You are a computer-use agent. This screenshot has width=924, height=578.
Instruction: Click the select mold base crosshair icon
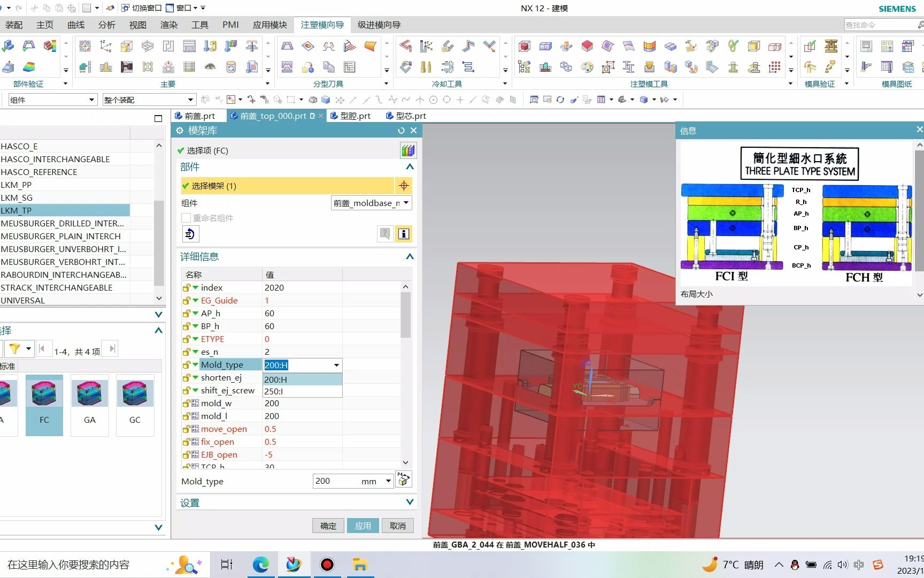(404, 186)
